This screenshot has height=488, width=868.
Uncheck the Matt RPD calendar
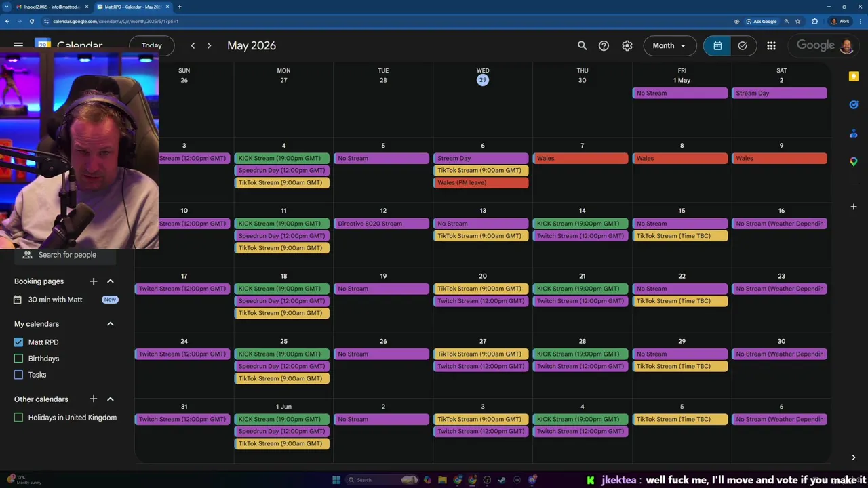tap(18, 342)
